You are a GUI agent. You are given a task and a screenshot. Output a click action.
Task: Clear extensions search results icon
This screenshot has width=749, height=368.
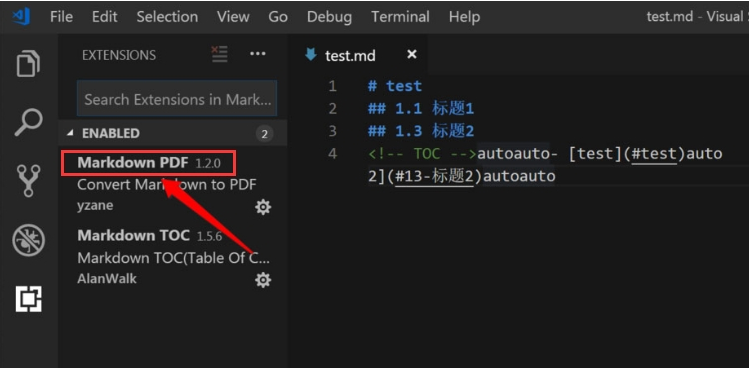pos(220,54)
